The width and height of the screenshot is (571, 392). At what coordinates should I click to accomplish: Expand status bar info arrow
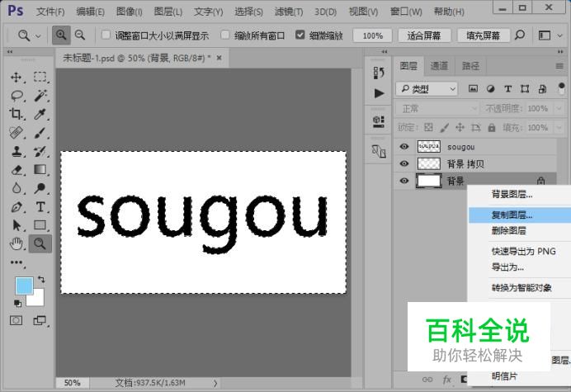click(x=215, y=383)
